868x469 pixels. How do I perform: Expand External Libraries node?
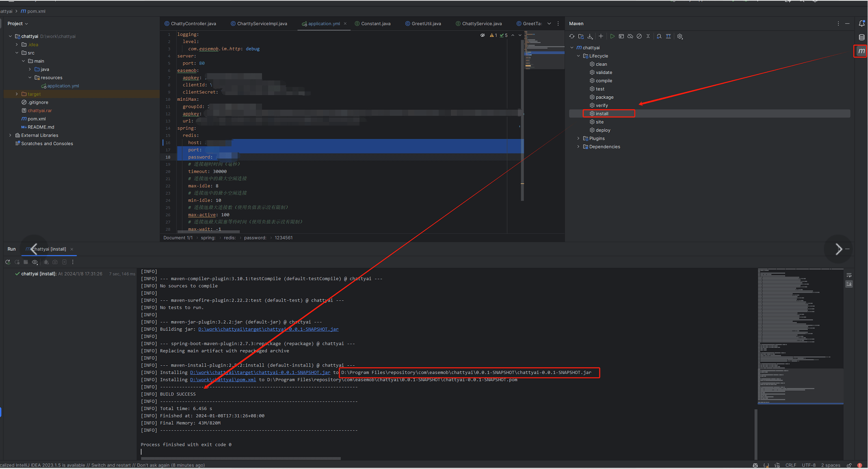[x=10, y=135]
